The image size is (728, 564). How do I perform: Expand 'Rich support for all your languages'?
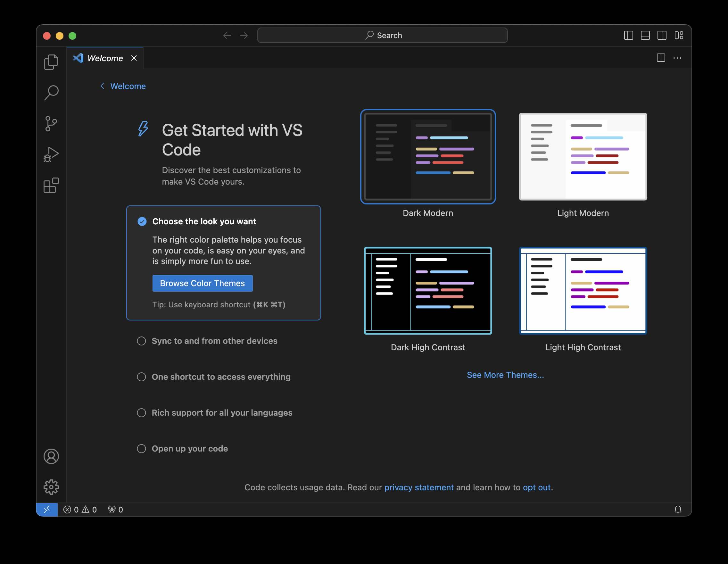[x=222, y=413]
